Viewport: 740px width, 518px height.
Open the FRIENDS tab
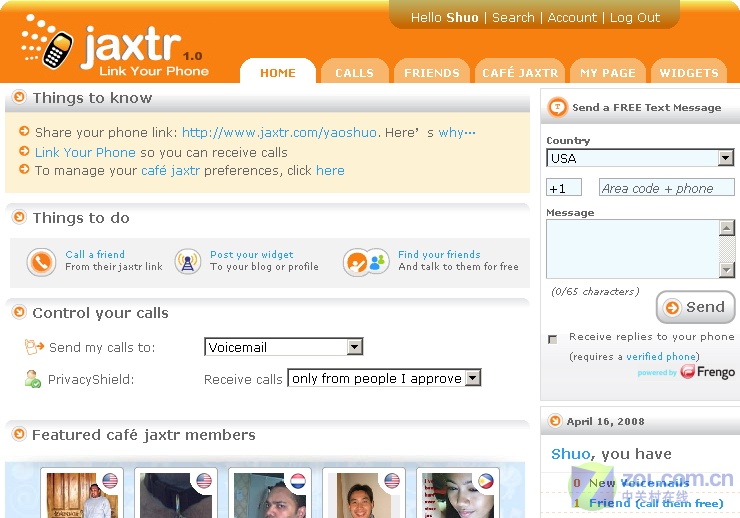click(x=432, y=73)
